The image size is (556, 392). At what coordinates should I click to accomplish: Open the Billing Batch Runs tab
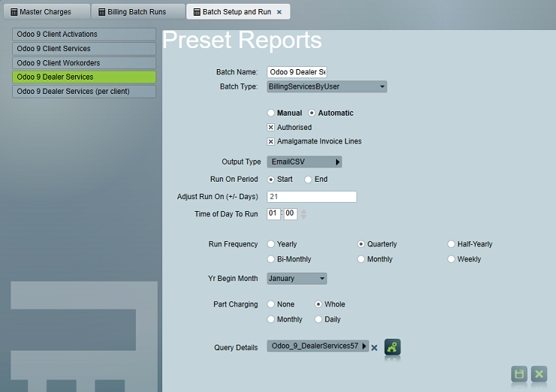point(138,12)
